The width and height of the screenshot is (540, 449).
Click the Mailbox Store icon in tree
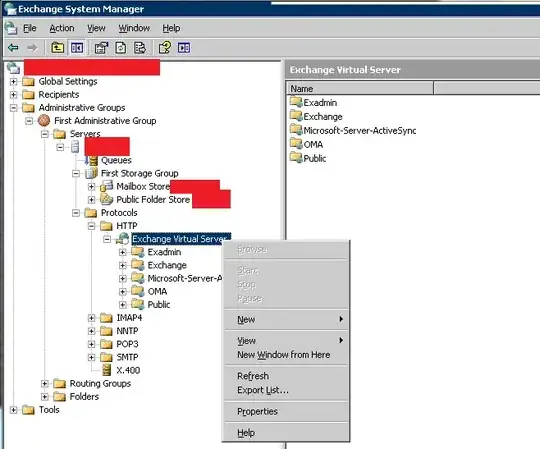(107, 186)
